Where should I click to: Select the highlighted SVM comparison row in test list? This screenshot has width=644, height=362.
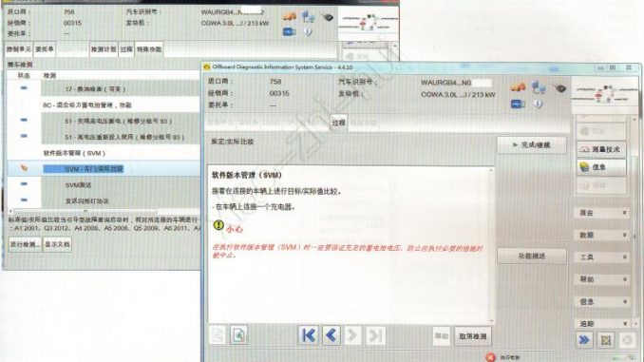pyautogui.click(x=104, y=168)
